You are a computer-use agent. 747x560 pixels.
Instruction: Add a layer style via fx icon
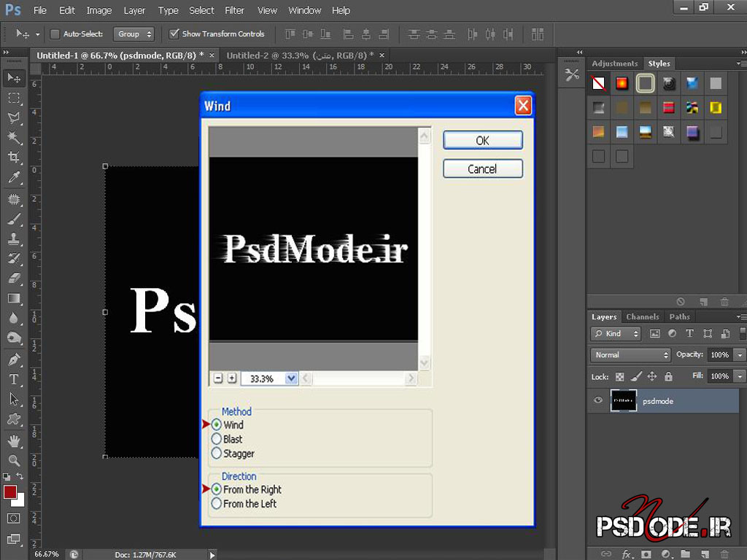(x=627, y=554)
